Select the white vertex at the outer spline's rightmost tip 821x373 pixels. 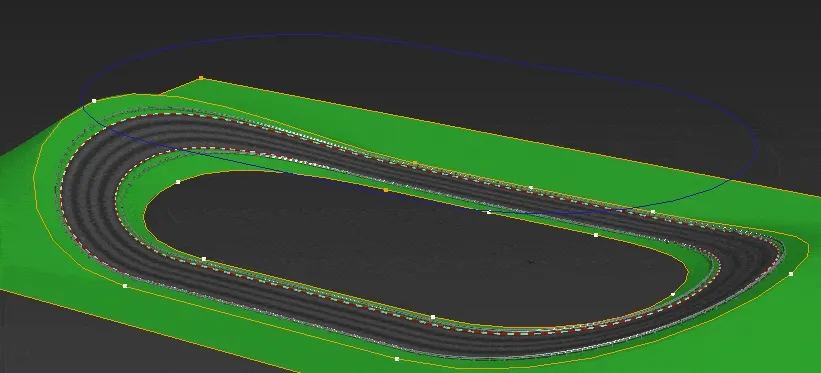(791, 274)
